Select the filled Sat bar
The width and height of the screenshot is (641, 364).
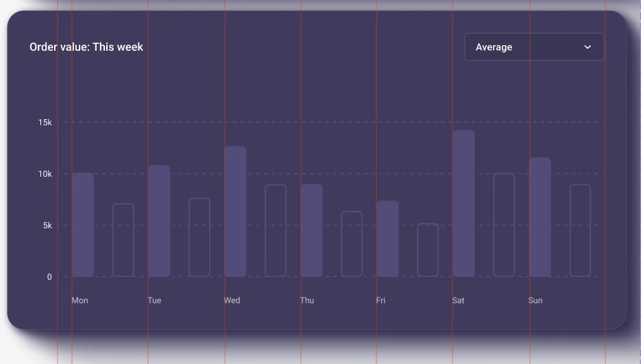click(464, 204)
